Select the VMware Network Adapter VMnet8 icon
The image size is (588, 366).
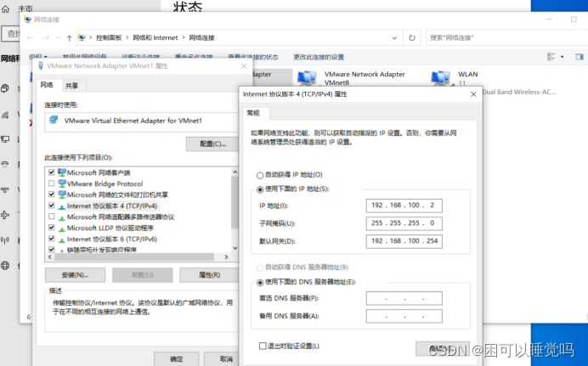coord(307,78)
